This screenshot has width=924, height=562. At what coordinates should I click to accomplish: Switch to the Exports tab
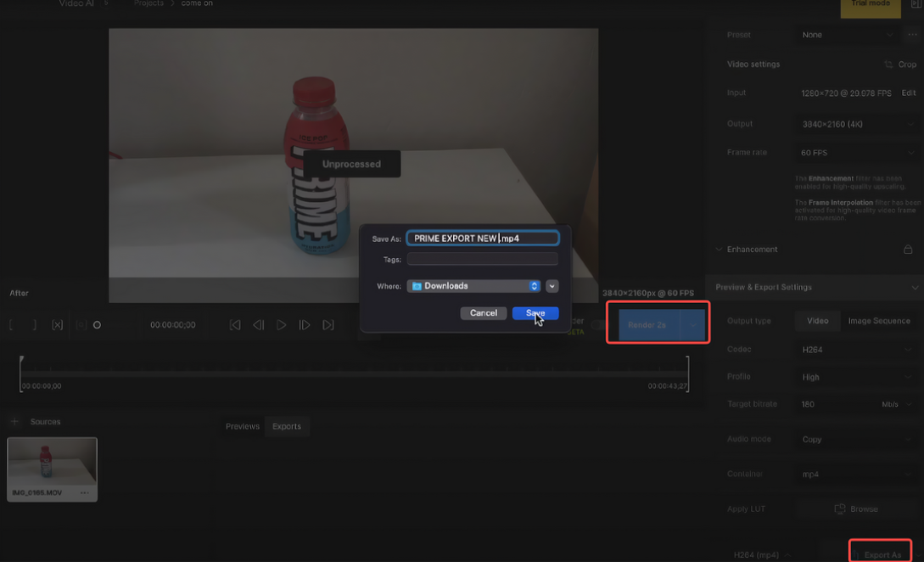point(287,426)
